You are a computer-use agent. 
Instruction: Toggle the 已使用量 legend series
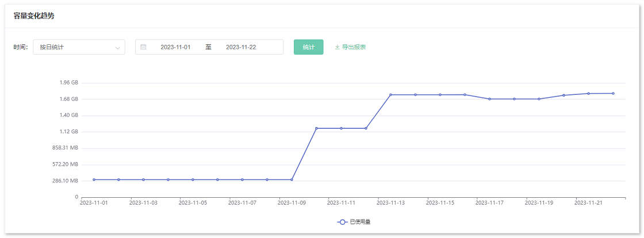coord(354,222)
